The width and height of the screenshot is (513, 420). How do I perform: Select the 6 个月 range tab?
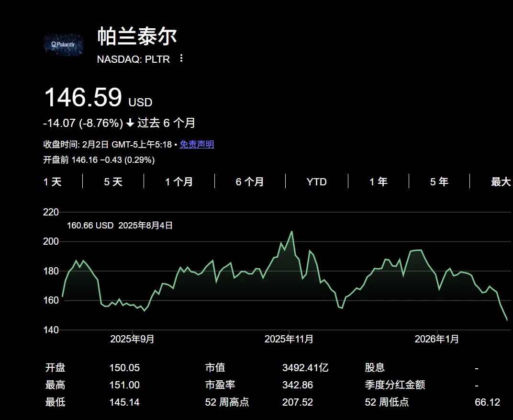(249, 182)
